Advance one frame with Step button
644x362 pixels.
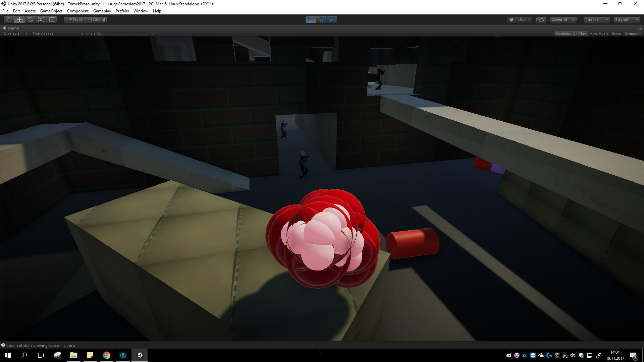coord(332,20)
